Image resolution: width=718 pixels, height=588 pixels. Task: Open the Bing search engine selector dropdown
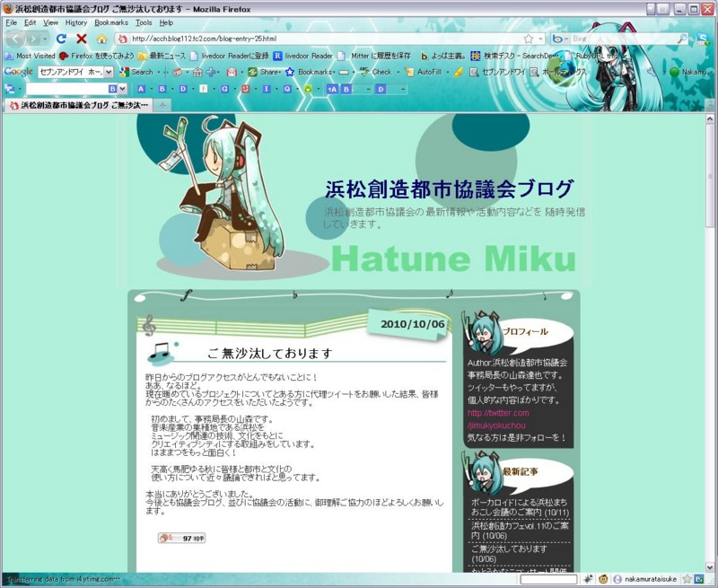click(x=560, y=39)
